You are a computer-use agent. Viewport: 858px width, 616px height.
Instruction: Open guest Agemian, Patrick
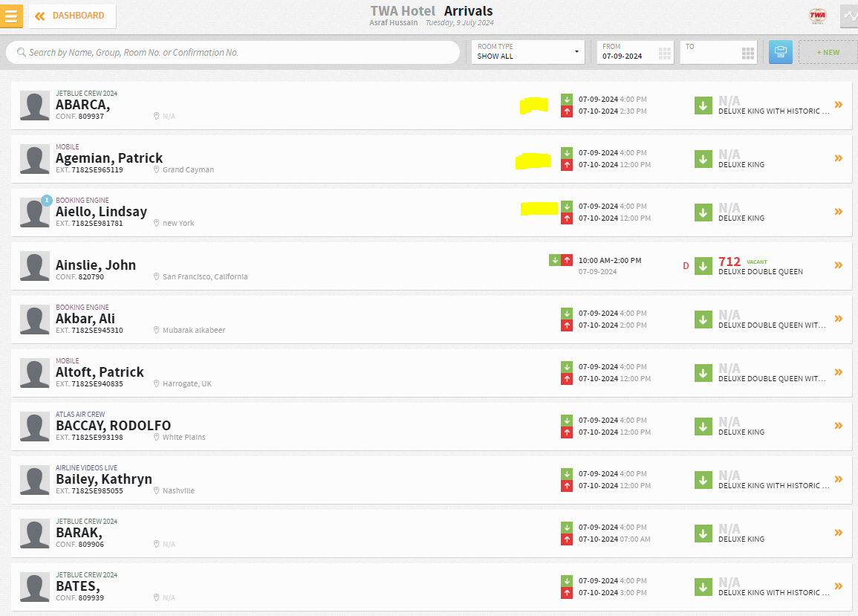tap(109, 158)
